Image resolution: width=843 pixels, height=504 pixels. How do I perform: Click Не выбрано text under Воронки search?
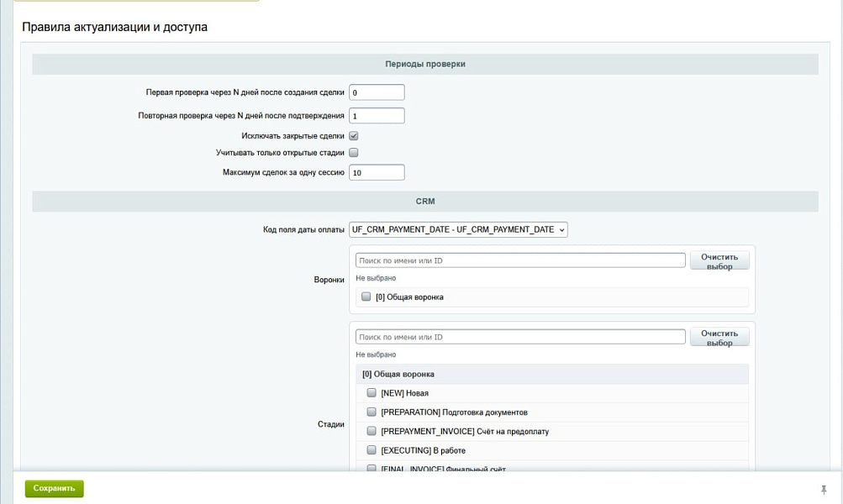(x=376, y=278)
